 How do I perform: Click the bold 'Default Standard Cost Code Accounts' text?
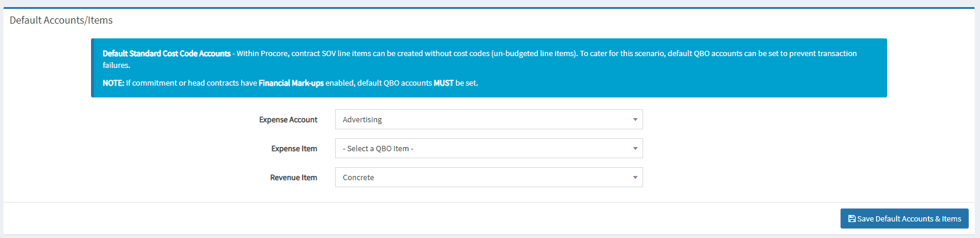pyautogui.click(x=167, y=53)
